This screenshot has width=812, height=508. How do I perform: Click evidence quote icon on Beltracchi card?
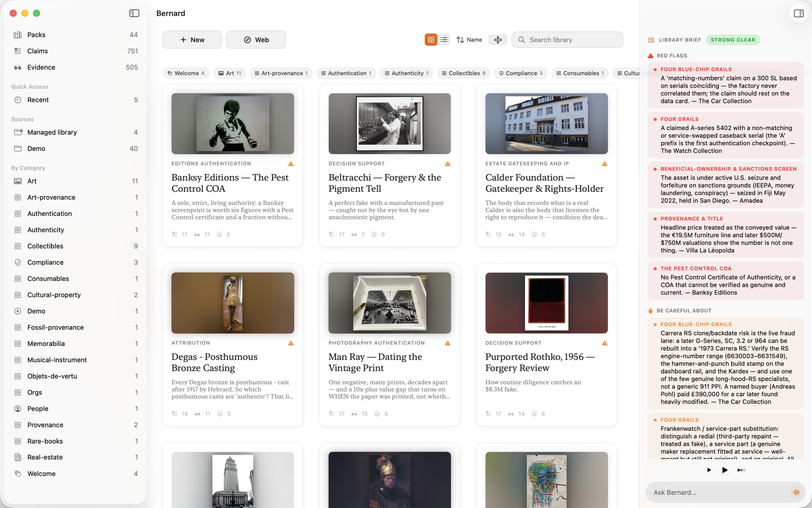354,234
